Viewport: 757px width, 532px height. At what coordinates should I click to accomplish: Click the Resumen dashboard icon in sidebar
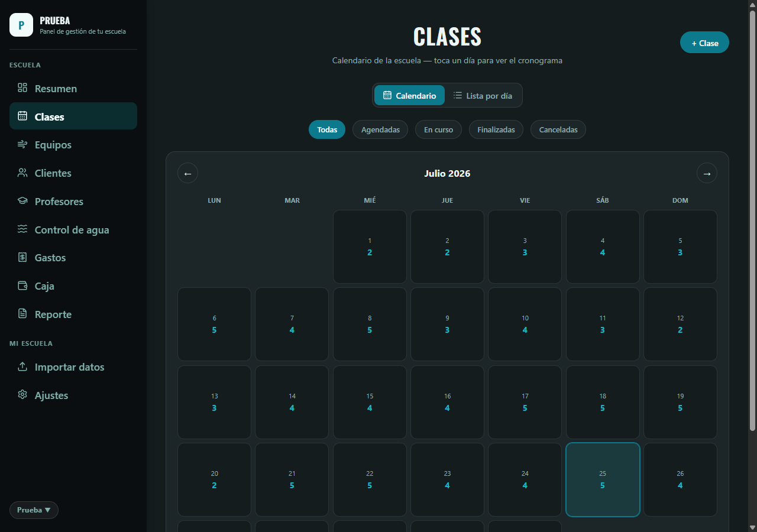22,88
